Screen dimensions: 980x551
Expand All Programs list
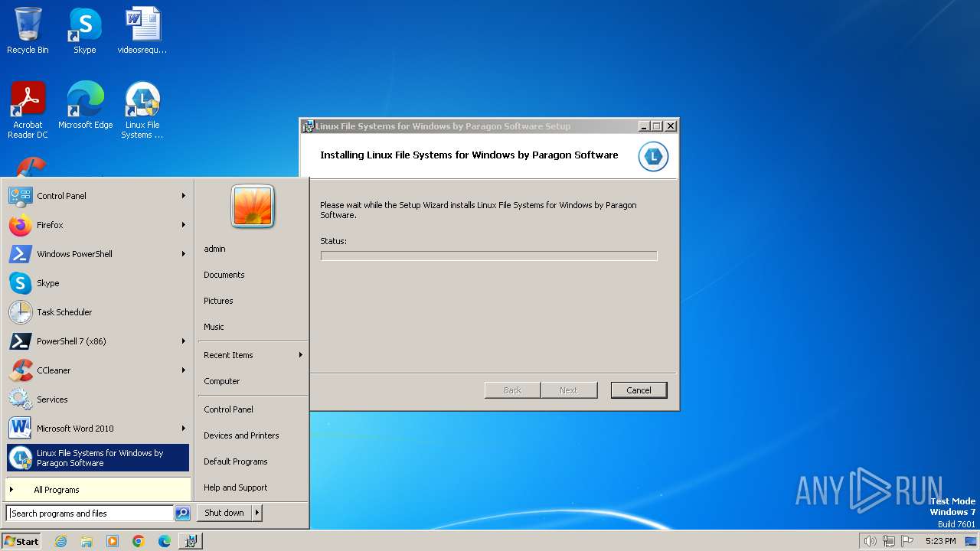click(97, 490)
